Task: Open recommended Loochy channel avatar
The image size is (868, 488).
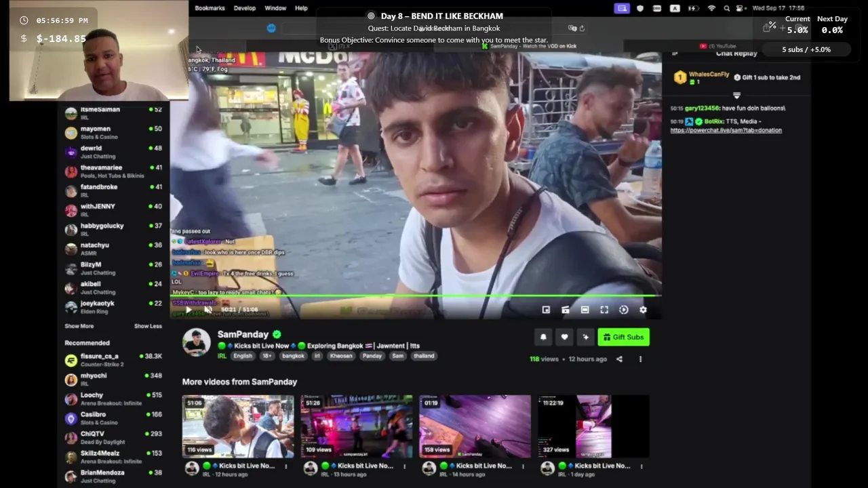Action: [x=71, y=399]
